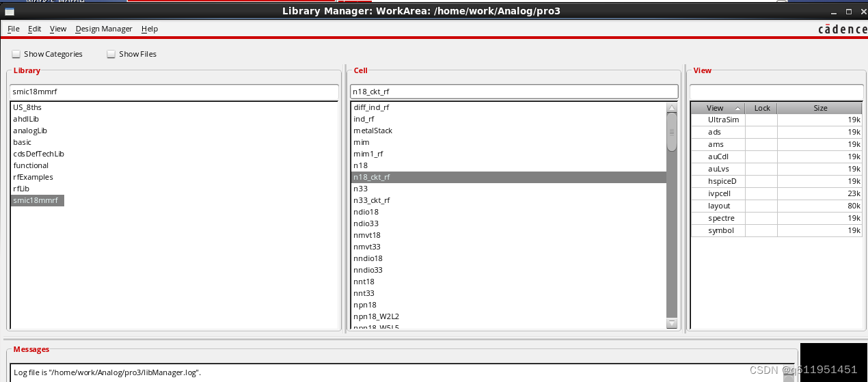Open the File menu
Viewport: 868px width, 382px height.
coord(13,29)
